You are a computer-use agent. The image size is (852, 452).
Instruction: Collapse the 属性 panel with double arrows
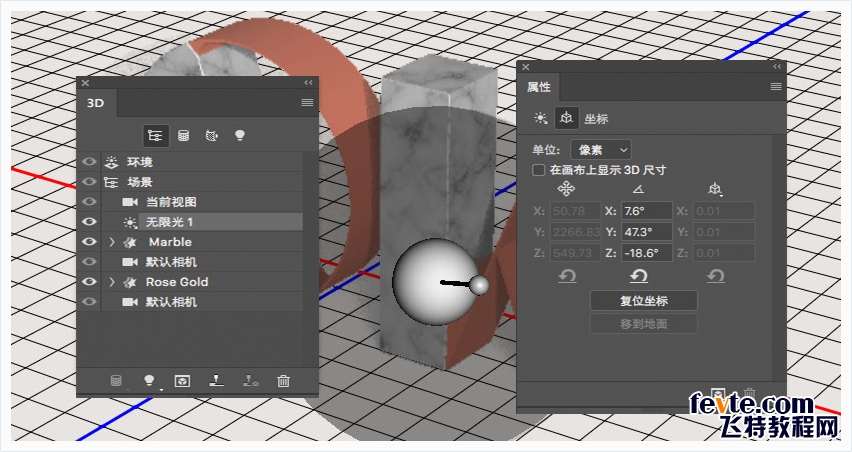pyautogui.click(x=777, y=66)
